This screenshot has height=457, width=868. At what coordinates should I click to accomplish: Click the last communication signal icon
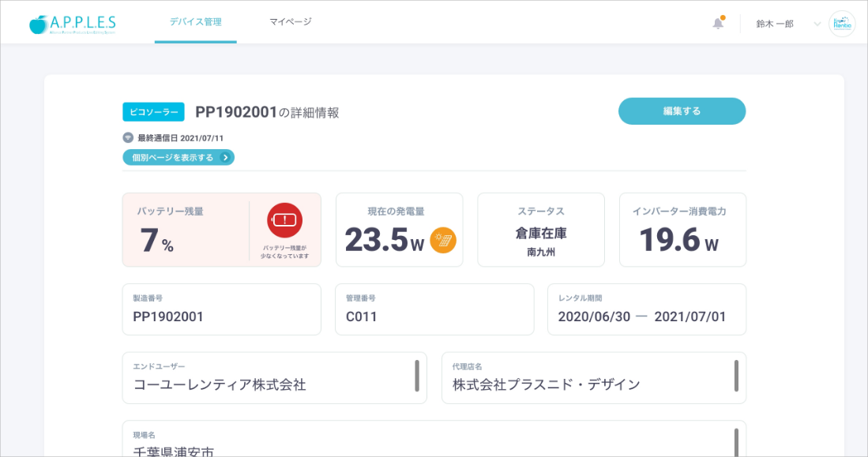(128, 137)
